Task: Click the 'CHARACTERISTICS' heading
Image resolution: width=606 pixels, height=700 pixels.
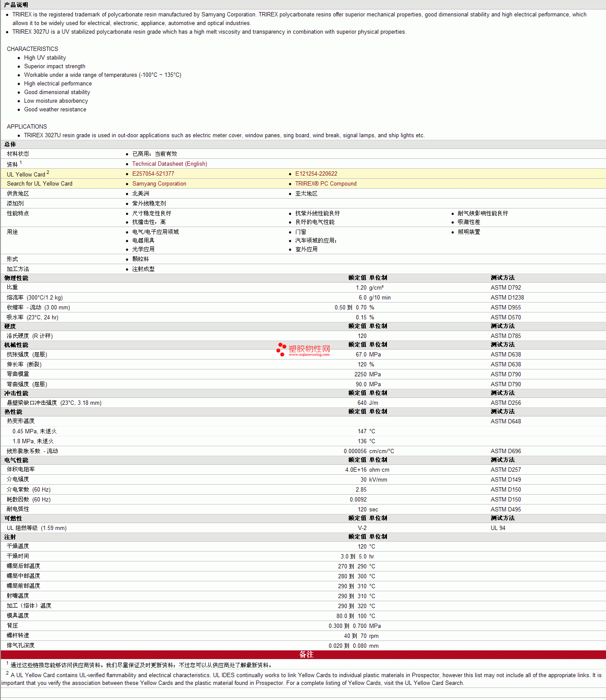Action: [32, 49]
